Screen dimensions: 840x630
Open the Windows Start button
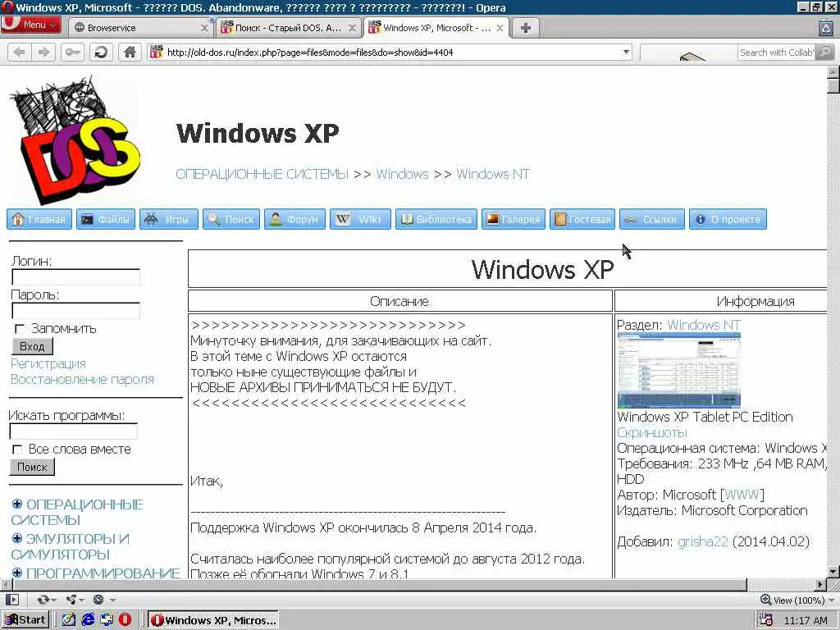pyautogui.click(x=25, y=620)
